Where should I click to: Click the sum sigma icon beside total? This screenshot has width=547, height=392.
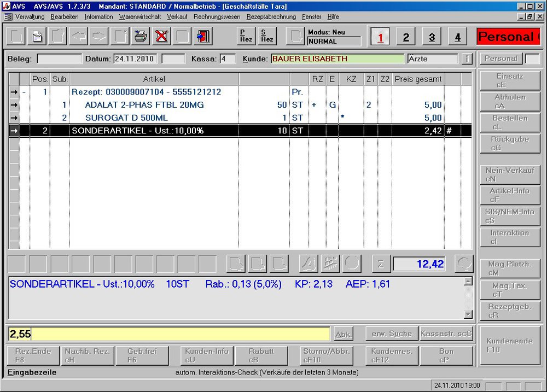click(x=381, y=264)
